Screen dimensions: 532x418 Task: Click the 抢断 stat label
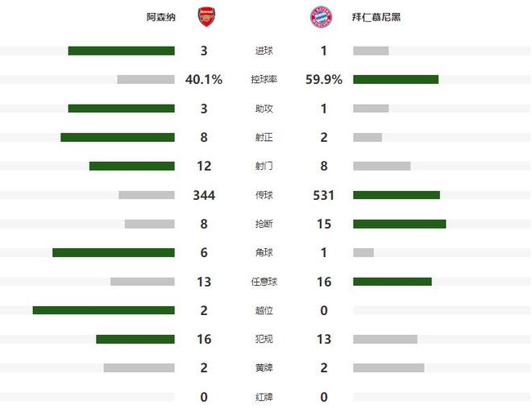(x=263, y=224)
